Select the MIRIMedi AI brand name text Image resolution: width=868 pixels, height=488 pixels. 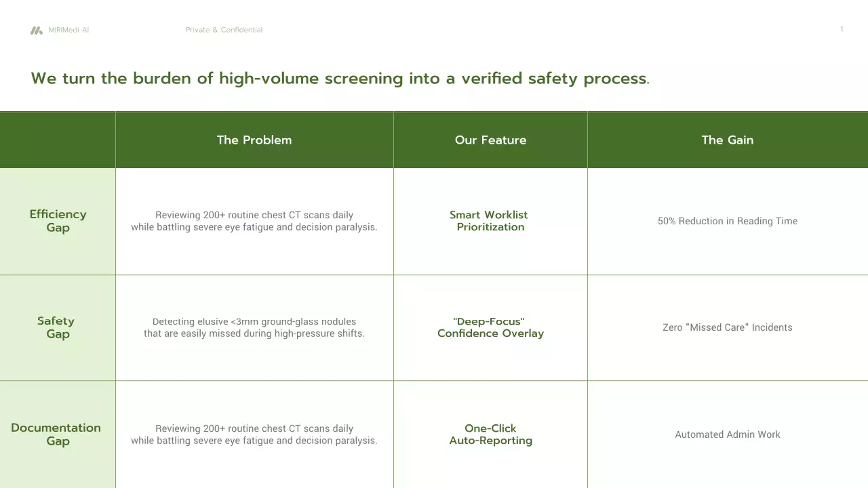pos(68,30)
